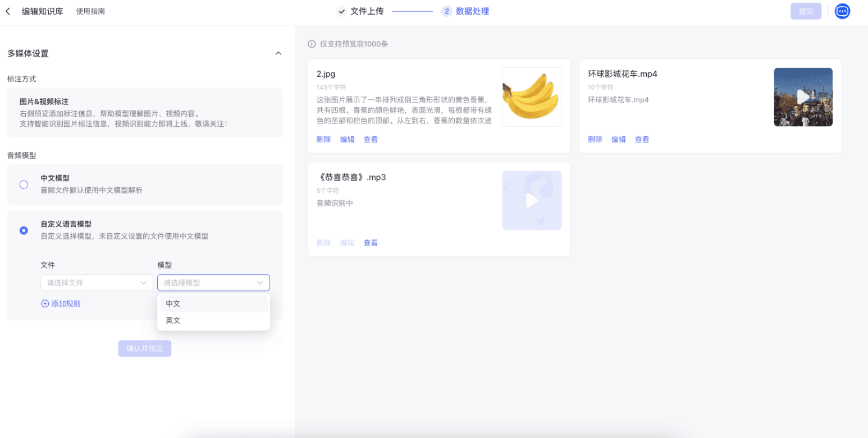Open the banana image thumbnail of 2.jpg

tap(532, 97)
